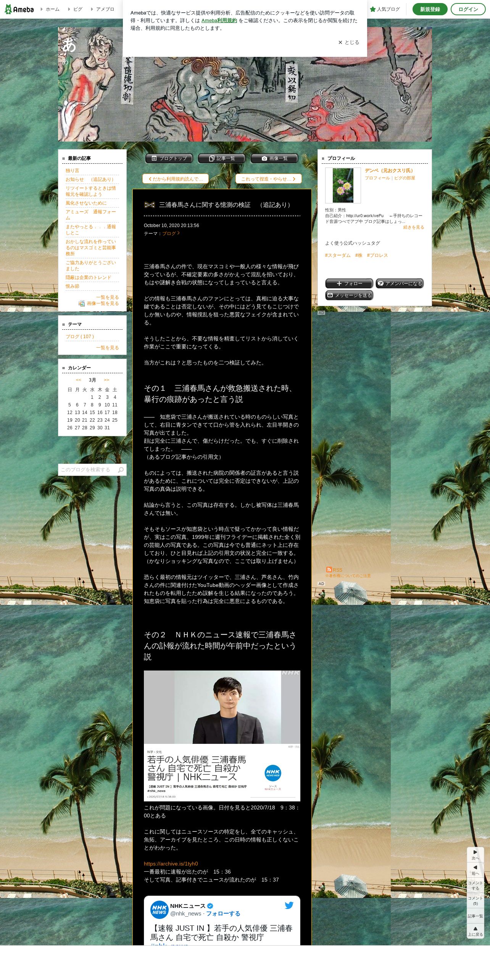Click 一覧を見る under 最新の記事

[107, 297]
